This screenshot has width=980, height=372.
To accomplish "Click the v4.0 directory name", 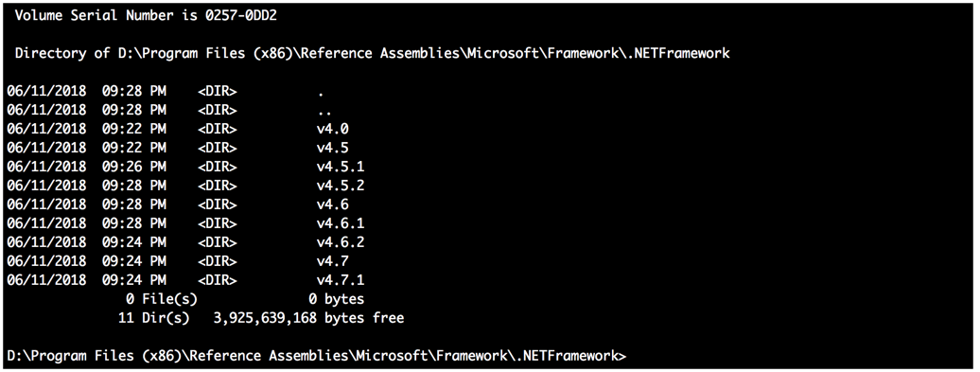I will (x=333, y=130).
